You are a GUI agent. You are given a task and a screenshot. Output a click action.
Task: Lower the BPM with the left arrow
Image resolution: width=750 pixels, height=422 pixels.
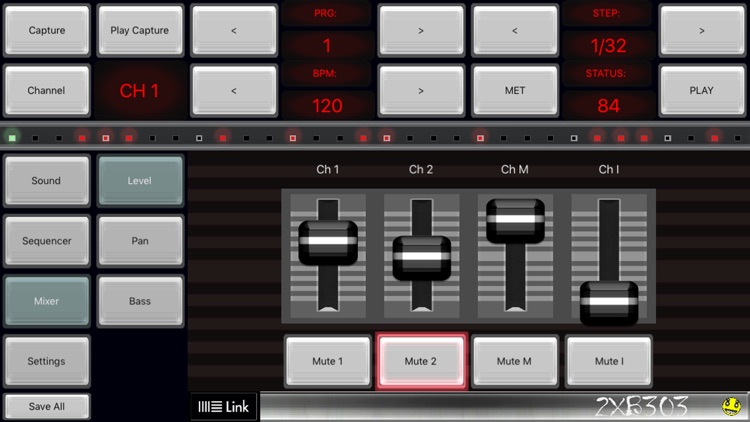(234, 90)
